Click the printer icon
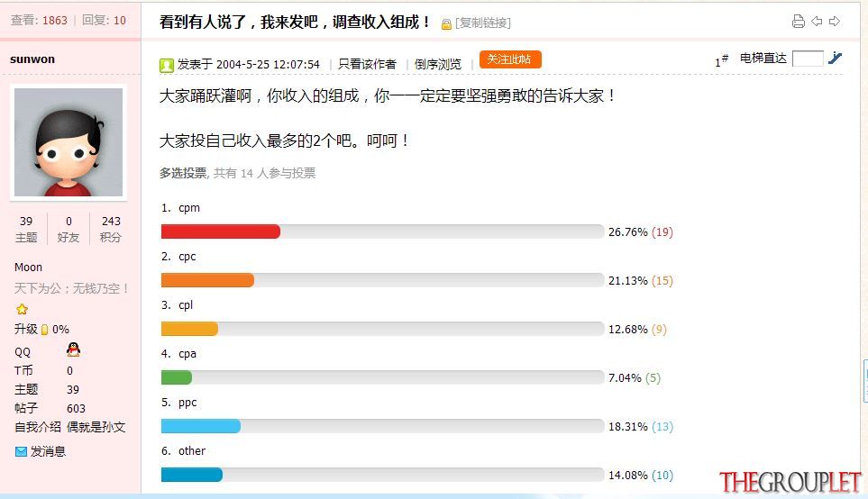The image size is (868, 499). [798, 22]
